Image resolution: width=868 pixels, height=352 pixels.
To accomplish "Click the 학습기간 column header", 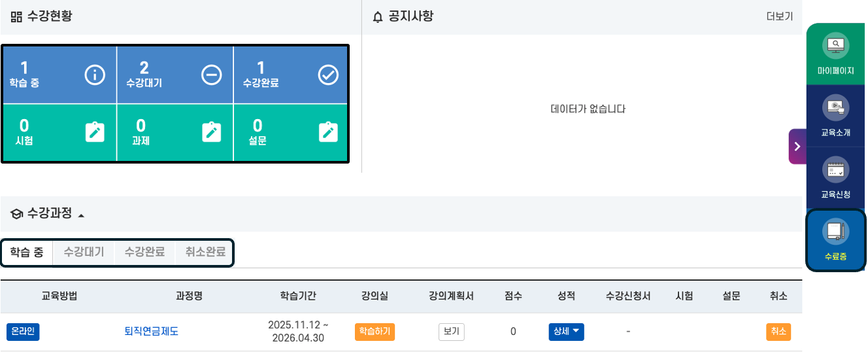I will tap(298, 296).
